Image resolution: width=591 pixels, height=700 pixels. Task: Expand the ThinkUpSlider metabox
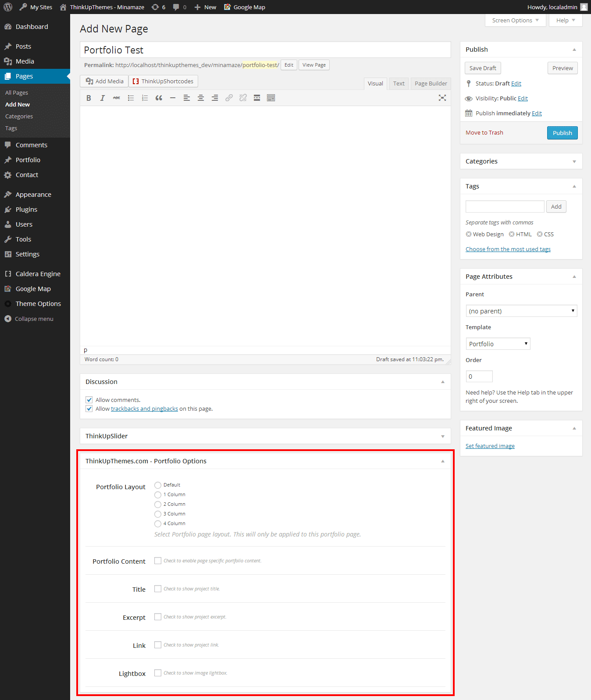click(442, 436)
